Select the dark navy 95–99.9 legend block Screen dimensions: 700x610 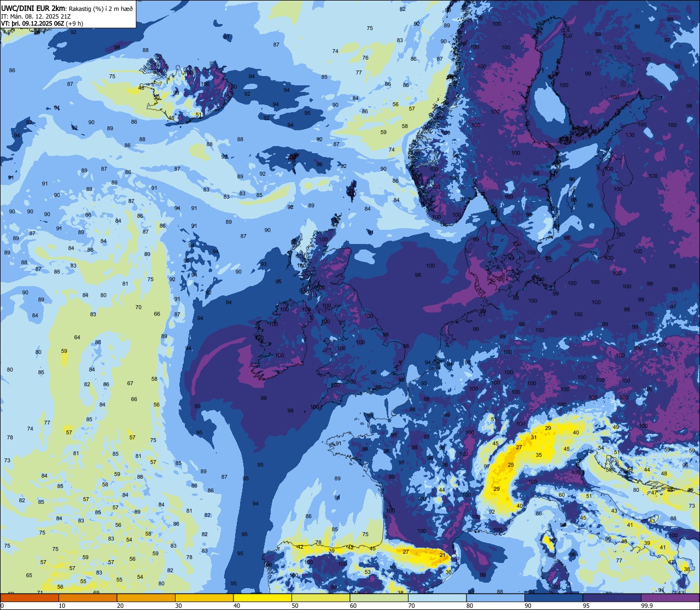(612, 597)
